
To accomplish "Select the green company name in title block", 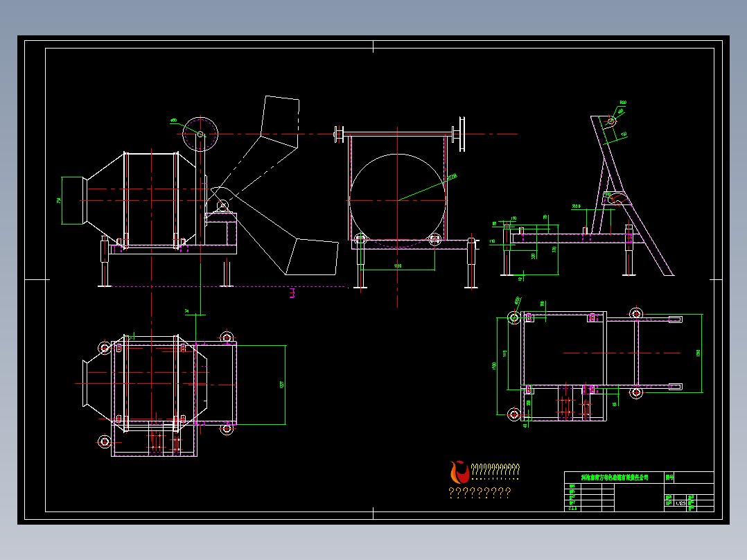I will tap(615, 477).
